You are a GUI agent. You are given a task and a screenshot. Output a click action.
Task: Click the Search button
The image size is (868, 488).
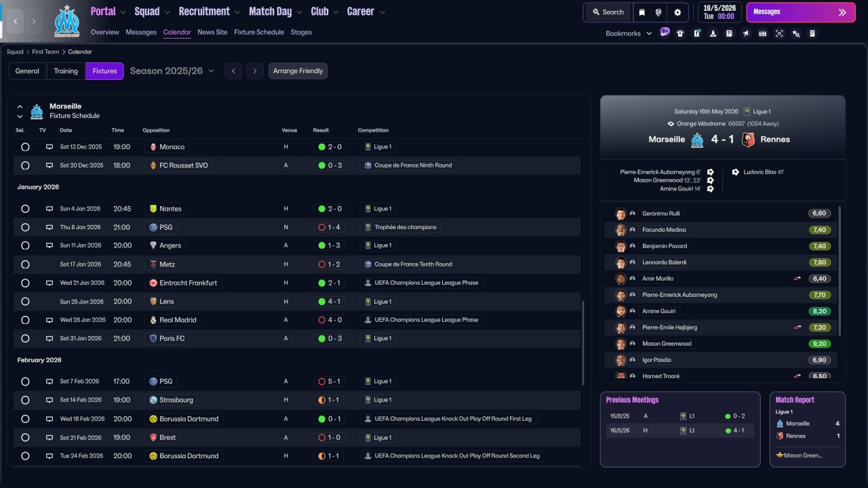pyautogui.click(x=608, y=12)
